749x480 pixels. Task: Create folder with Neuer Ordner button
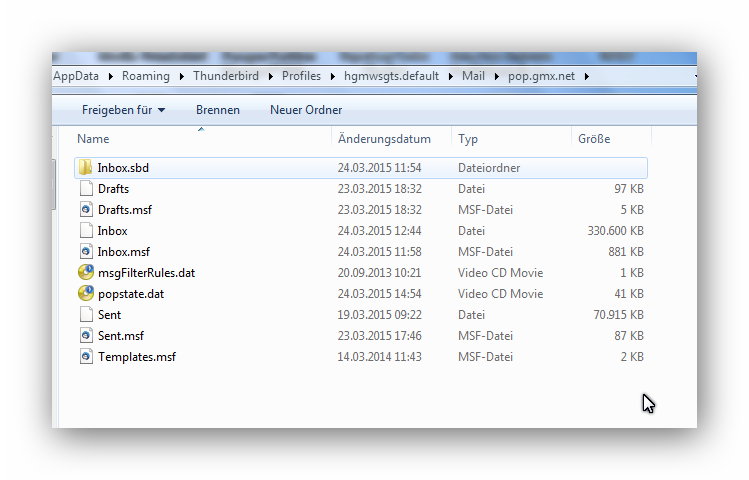click(306, 110)
